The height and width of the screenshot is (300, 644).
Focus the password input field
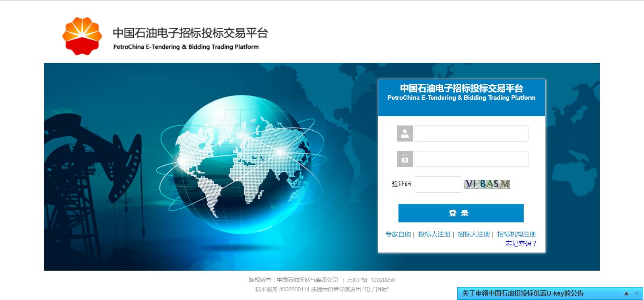(471, 159)
